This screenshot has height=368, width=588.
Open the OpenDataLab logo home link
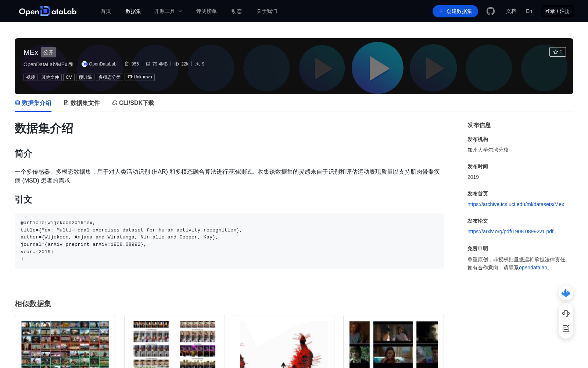pyautogui.click(x=48, y=11)
